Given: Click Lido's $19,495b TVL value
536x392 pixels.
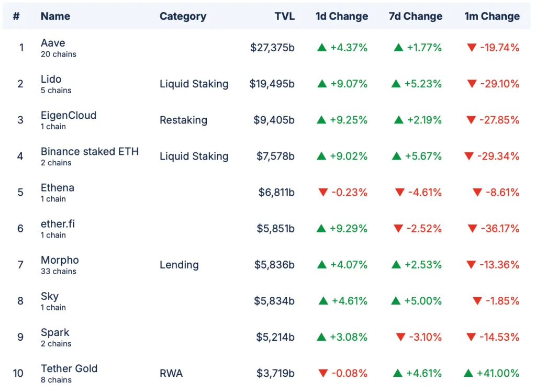Looking at the screenshot, I should pos(272,84).
